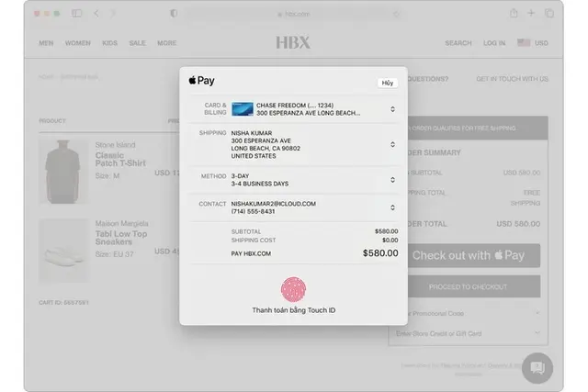Expand the Shipping address selector arrows
The image size is (588, 392).
(x=392, y=144)
